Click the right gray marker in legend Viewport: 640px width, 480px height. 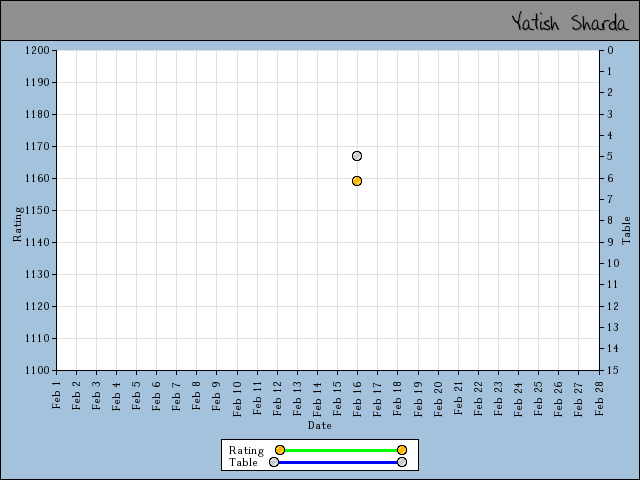click(x=402, y=462)
